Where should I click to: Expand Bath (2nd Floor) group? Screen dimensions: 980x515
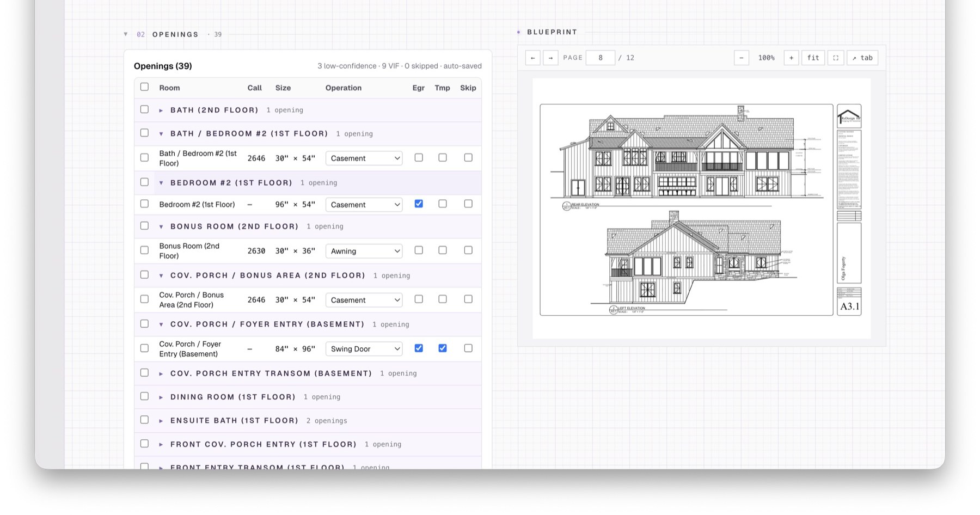click(161, 111)
